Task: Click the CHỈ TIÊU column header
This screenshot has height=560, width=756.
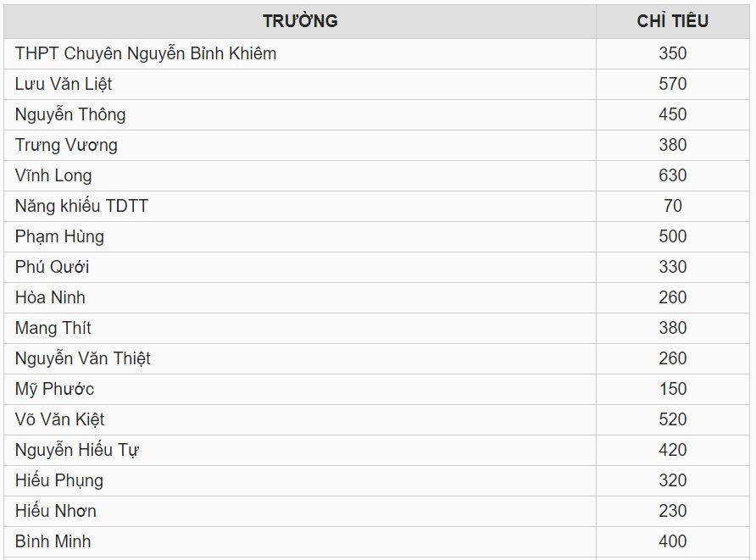Action: click(x=672, y=21)
